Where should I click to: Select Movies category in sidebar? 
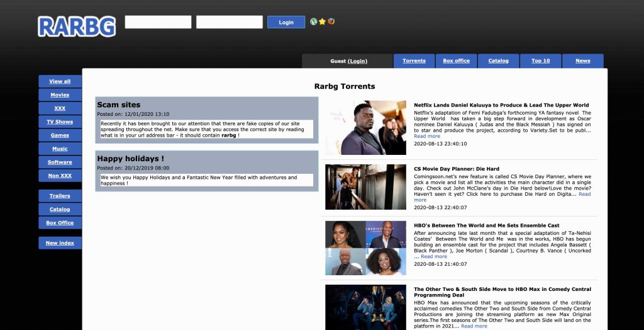coord(60,95)
